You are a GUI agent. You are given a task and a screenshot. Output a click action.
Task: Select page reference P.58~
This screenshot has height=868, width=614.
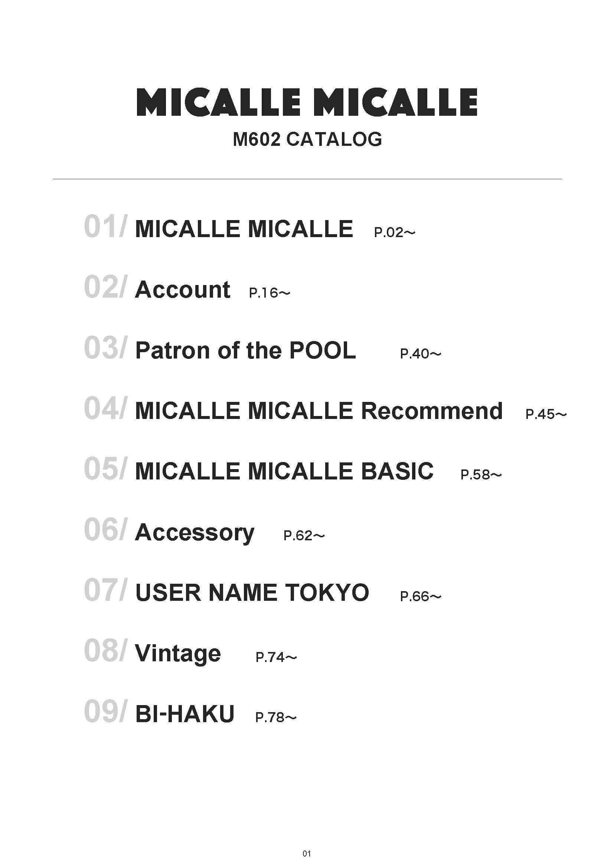[x=481, y=475]
